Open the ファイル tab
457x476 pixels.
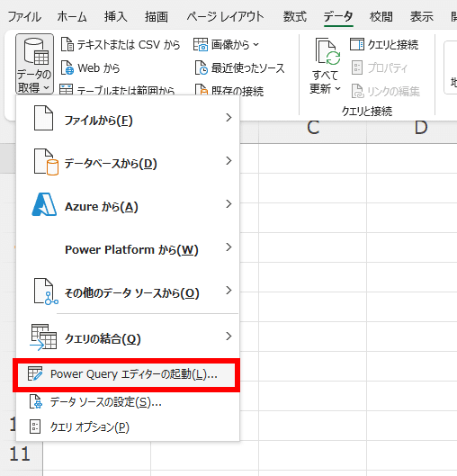point(24,16)
